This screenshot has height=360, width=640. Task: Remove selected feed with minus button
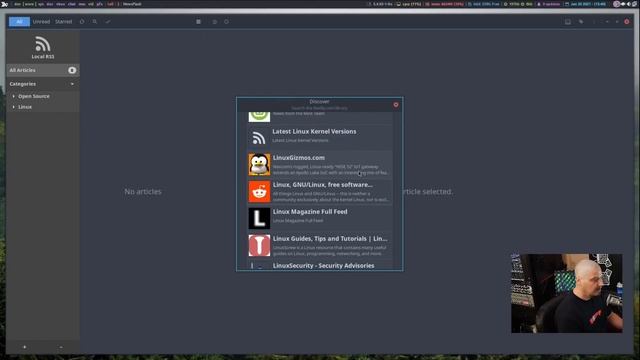pyautogui.click(x=61, y=347)
